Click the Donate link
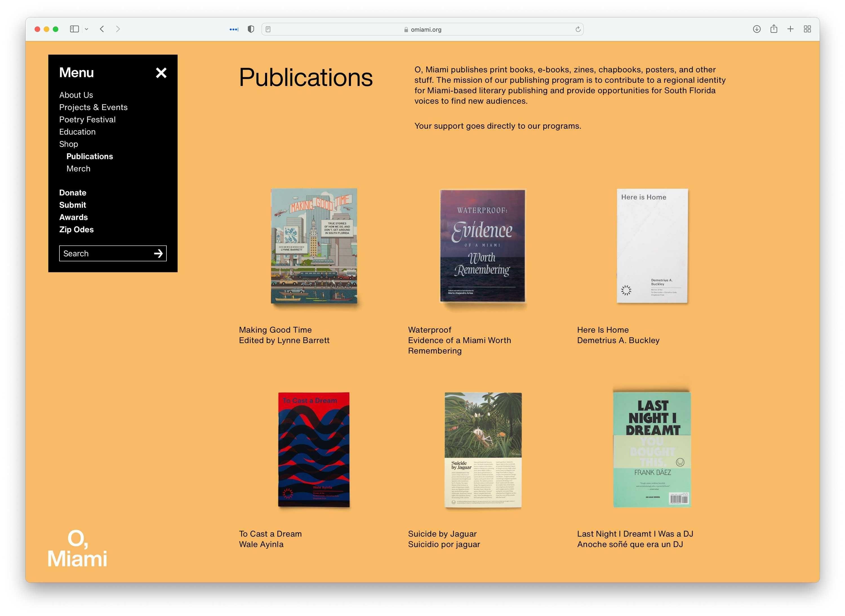Screen dimensions: 845x616 coord(73,193)
